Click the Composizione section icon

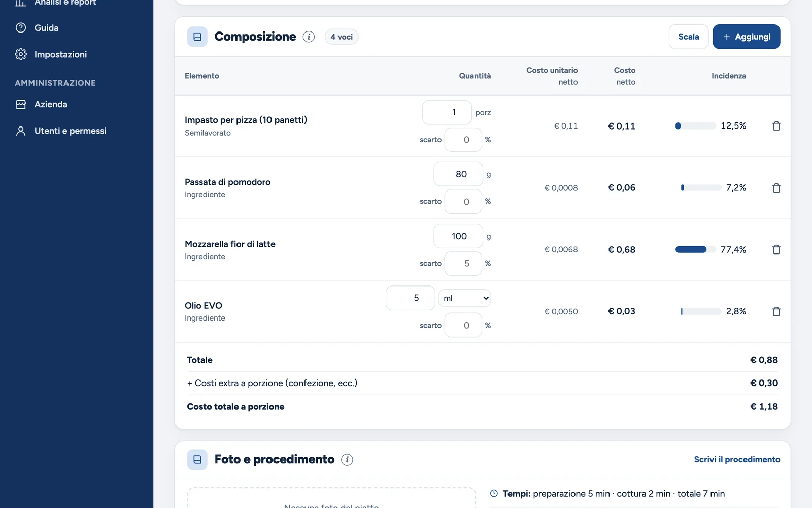pyautogui.click(x=197, y=37)
